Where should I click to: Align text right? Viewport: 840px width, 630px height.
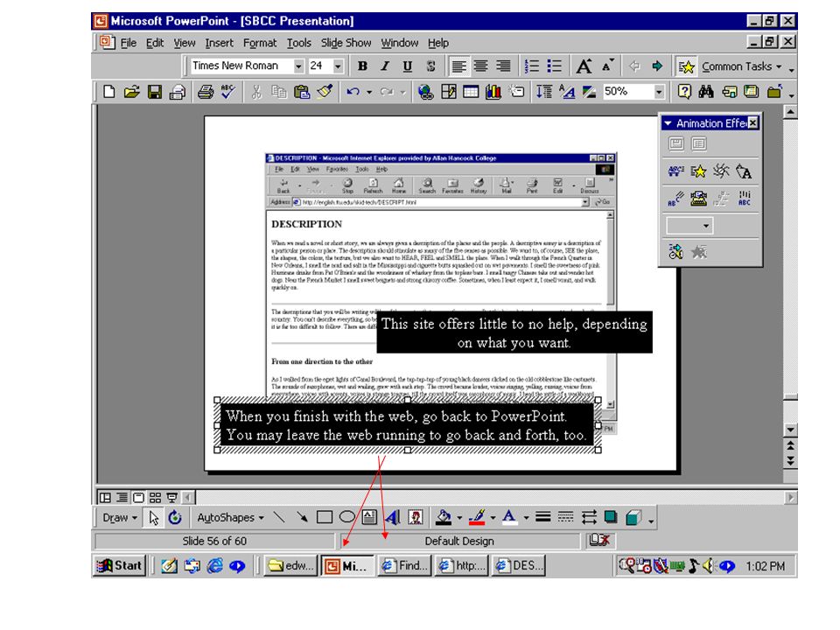point(502,66)
